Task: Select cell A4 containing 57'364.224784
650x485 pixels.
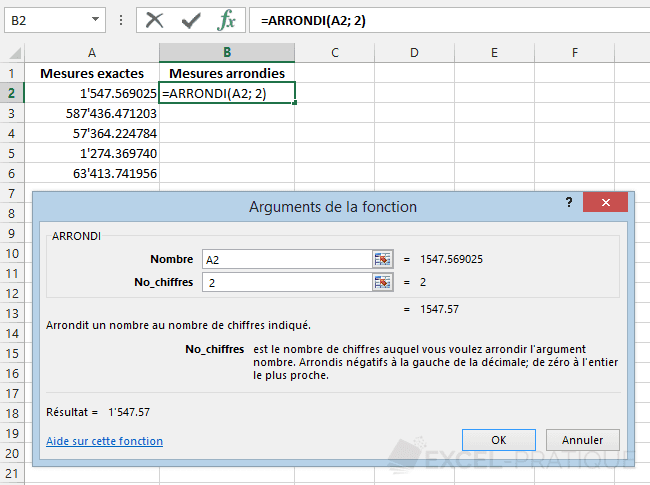Action: [92, 133]
